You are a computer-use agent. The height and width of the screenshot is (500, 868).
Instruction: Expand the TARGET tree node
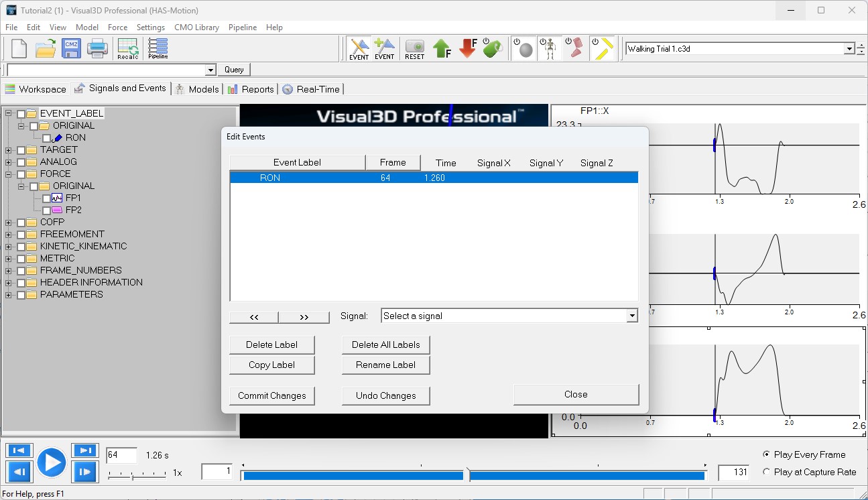pos(9,150)
